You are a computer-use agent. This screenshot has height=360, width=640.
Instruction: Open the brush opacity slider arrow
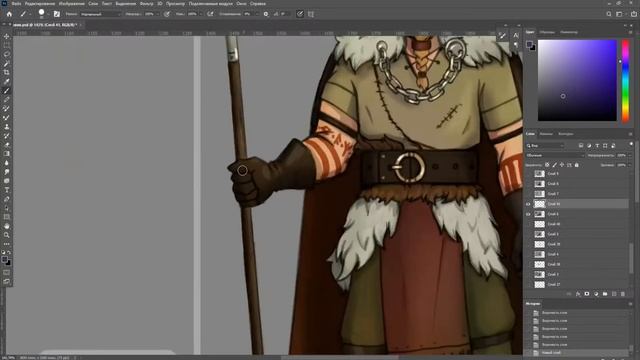(157, 14)
